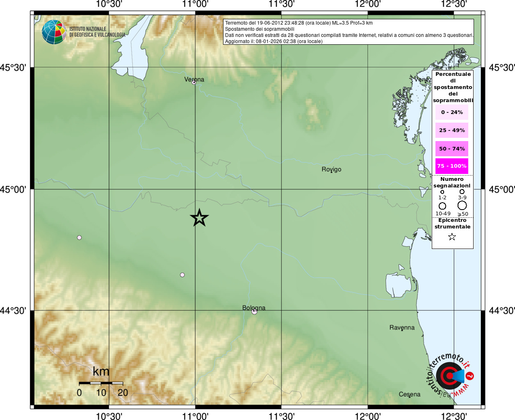Click the km scale bar
This screenshot has height=420, width=515.
coord(101,383)
